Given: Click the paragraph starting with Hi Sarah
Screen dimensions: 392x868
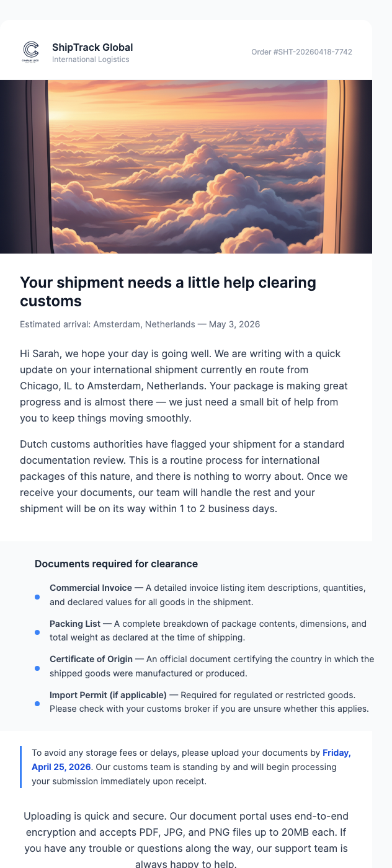Looking at the screenshot, I should tap(184, 386).
